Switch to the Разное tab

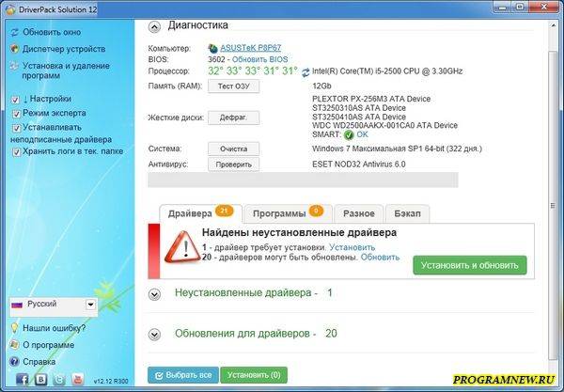(x=359, y=213)
